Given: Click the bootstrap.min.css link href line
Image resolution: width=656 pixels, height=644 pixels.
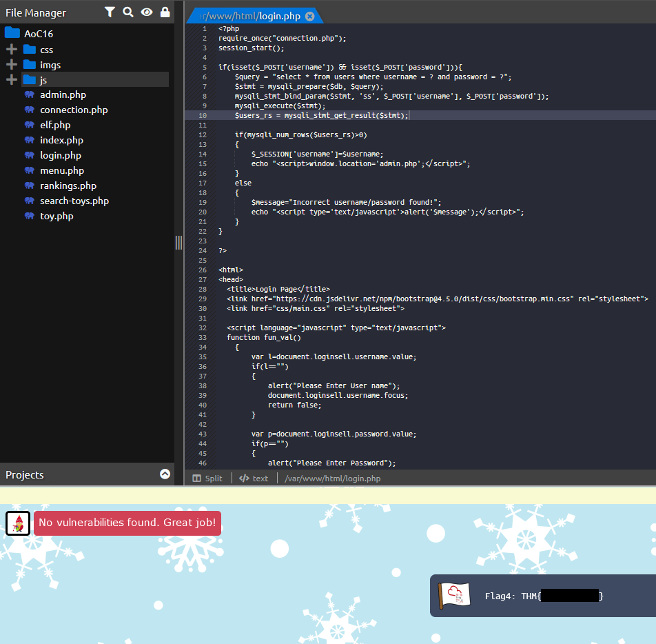Looking at the screenshot, I should coord(438,299).
